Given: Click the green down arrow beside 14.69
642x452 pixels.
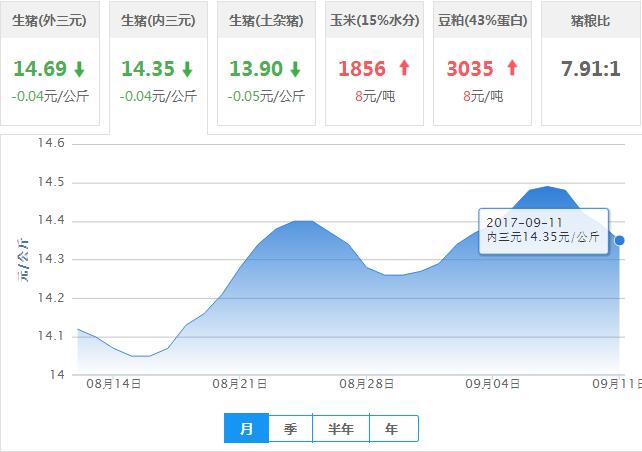Looking at the screenshot, I should (x=78, y=69).
